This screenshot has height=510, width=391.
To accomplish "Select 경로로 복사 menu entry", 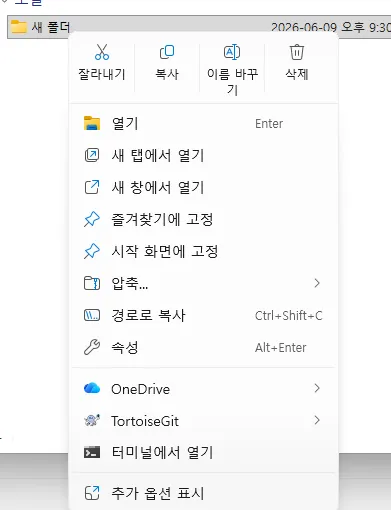I will 203,315.
